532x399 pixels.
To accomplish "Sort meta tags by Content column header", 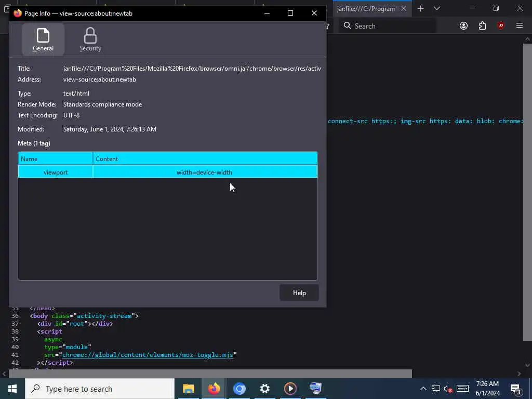I will (205, 159).
